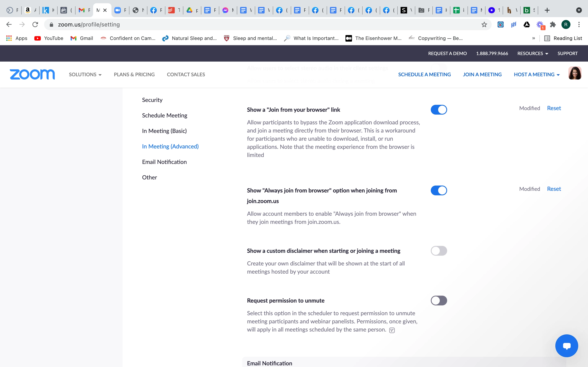Click Schedule a Meeting link
Image resolution: width=588 pixels, height=367 pixels.
tap(424, 74)
